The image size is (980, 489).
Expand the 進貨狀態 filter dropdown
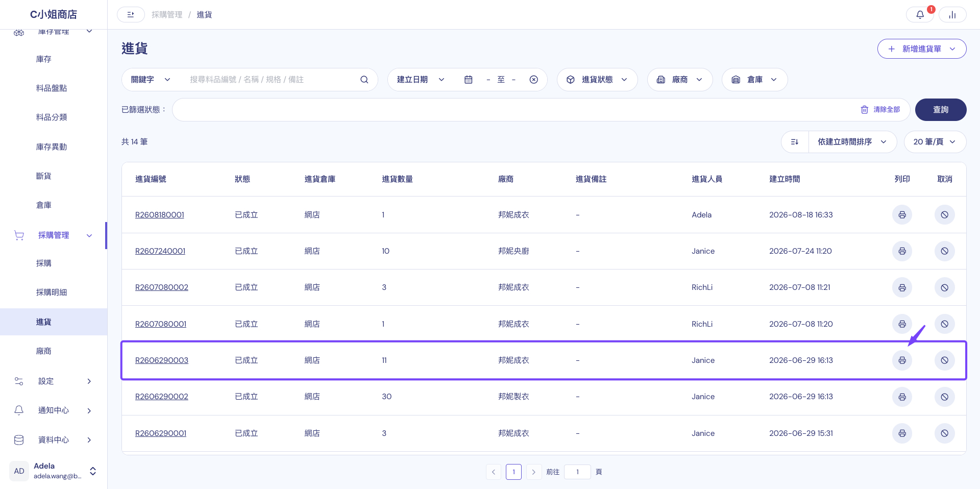coord(597,80)
